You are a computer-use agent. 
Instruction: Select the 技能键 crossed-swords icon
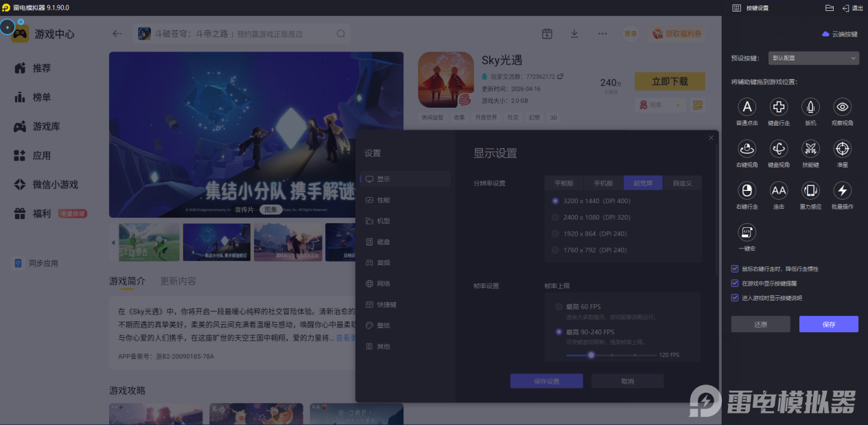tap(810, 148)
